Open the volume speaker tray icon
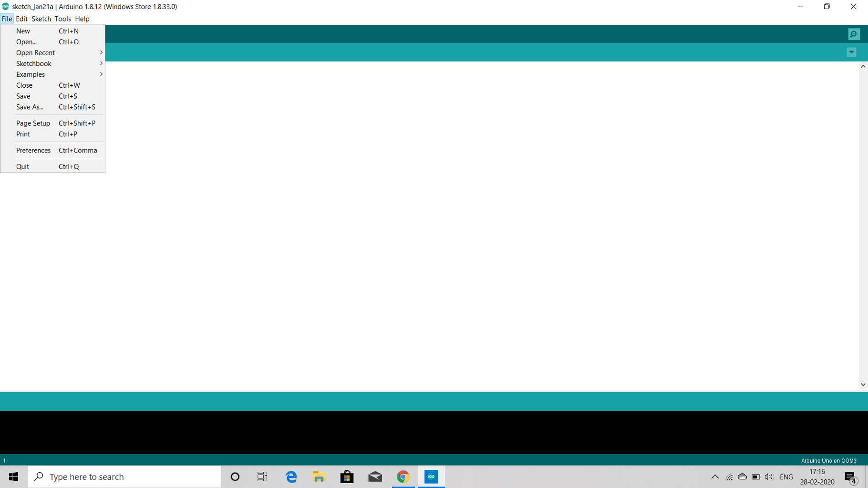 click(x=769, y=477)
